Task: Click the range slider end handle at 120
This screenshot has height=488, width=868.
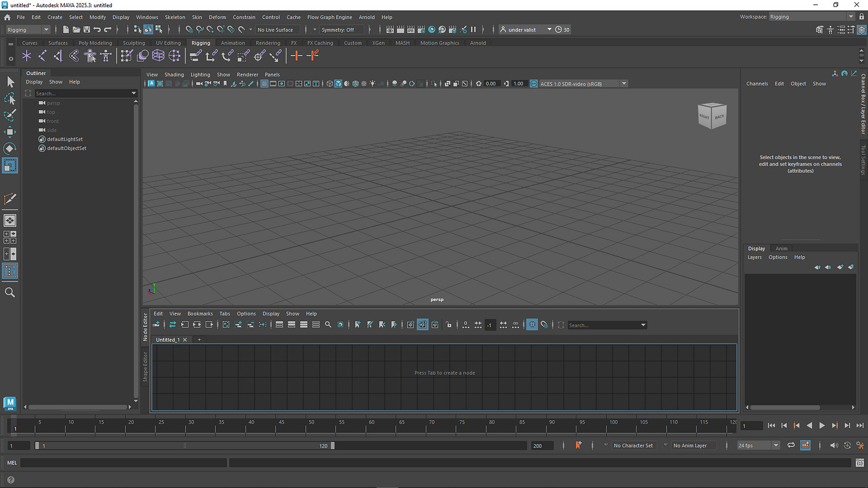Action: [x=333, y=446]
